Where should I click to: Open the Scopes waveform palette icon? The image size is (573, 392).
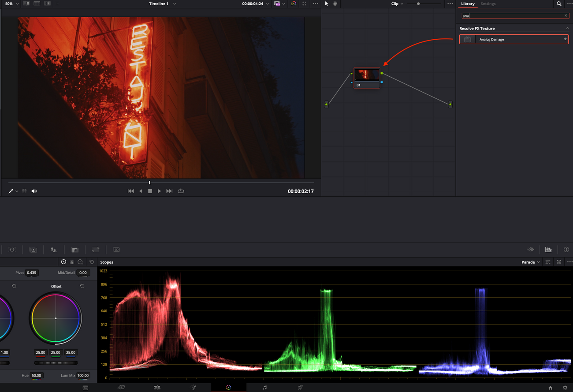[548, 250]
